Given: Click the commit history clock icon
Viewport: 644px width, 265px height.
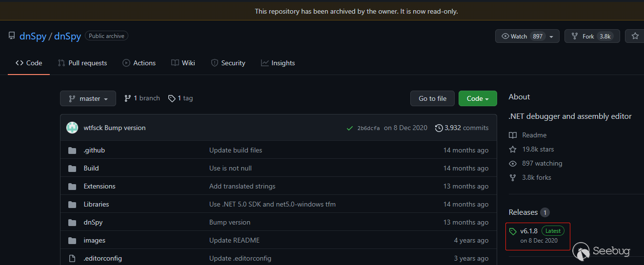Looking at the screenshot, I should (x=439, y=128).
